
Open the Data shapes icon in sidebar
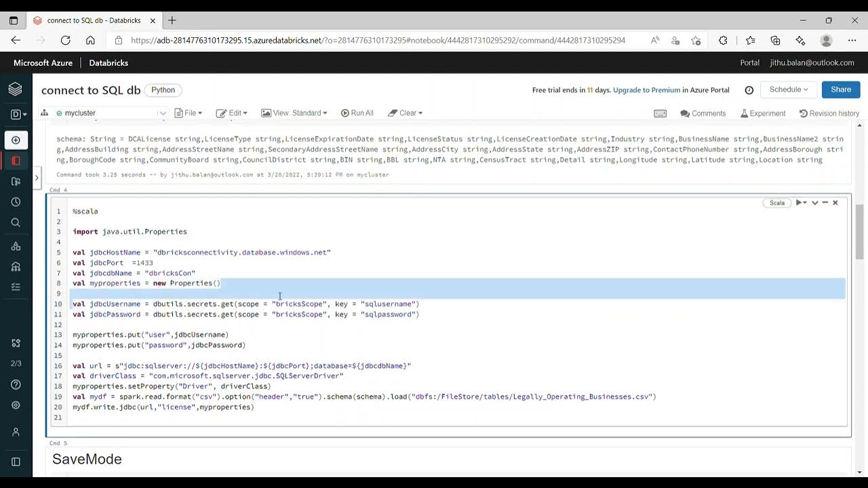tap(16, 246)
